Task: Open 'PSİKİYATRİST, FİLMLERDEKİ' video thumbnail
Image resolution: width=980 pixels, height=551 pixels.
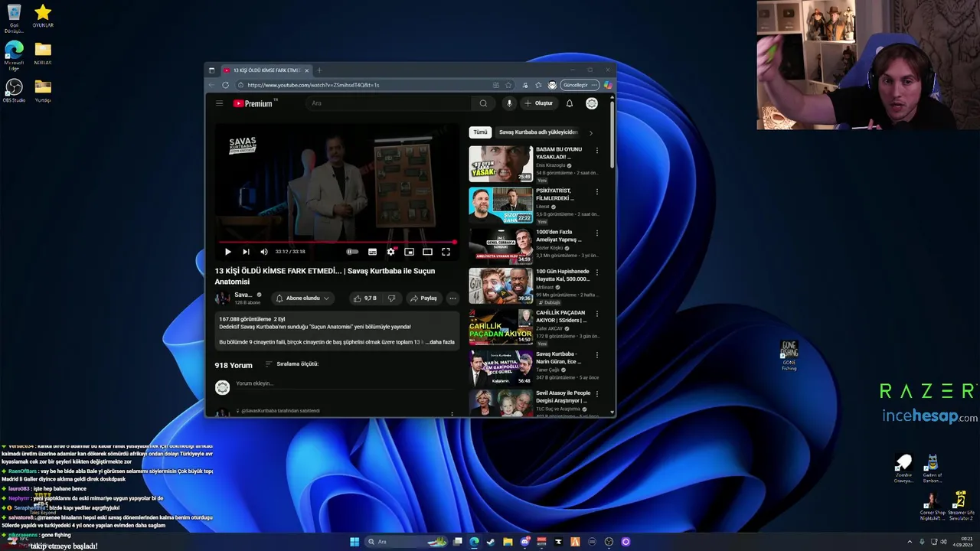Action: click(x=501, y=205)
